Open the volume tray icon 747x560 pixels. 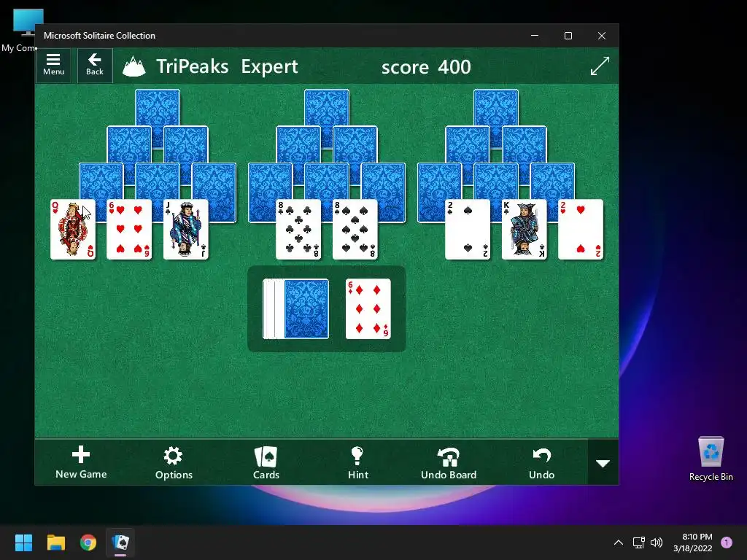tap(657, 542)
